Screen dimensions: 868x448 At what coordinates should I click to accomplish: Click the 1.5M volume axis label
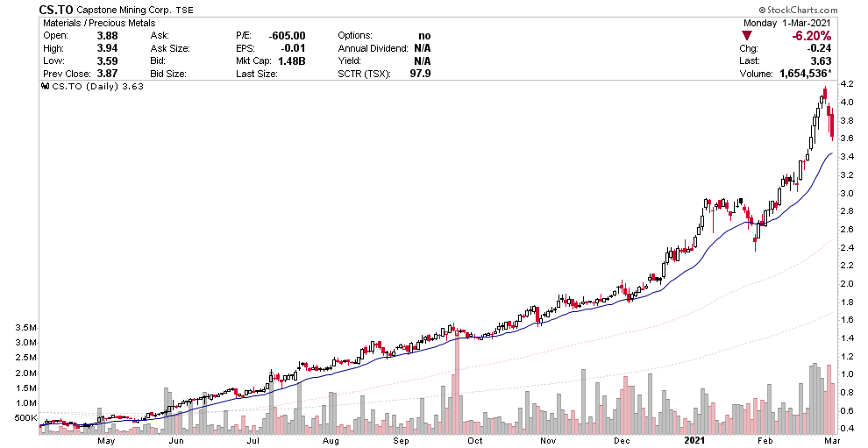26,388
